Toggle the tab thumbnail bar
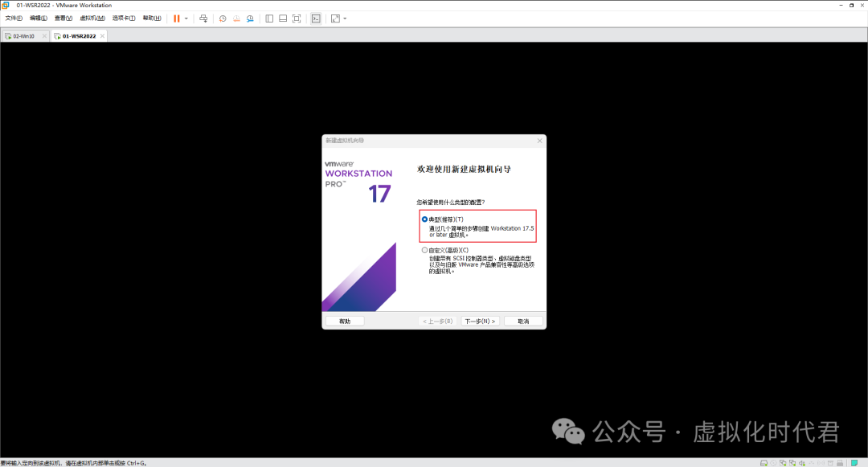 coord(283,18)
